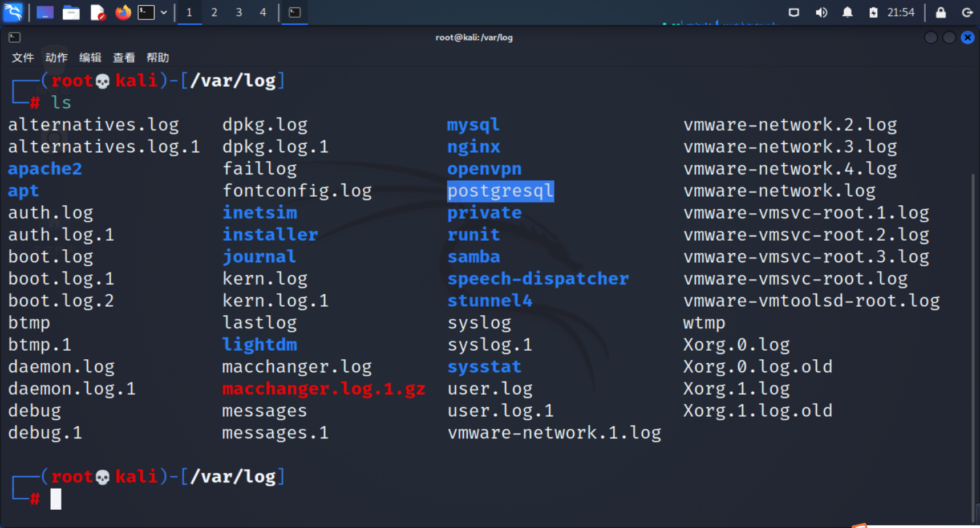980x528 pixels.
Task: Open the Kali applications menu icon
Action: 13,12
